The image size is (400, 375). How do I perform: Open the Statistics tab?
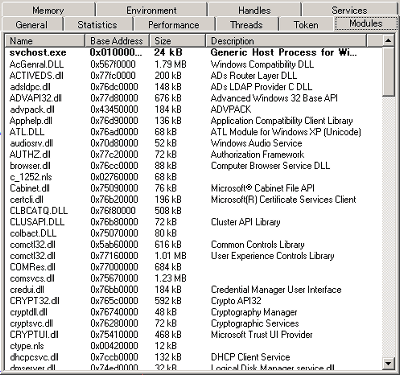98,24
